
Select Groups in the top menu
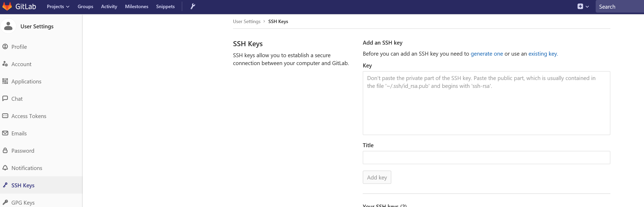pyautogui.click(x=85, y=6)
